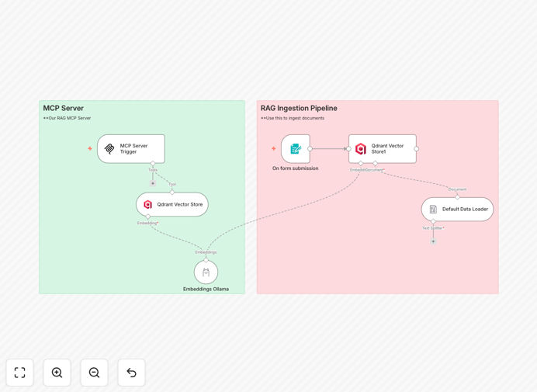Click the output connector of Qdrant Vector Store1
The image size is (537, 392).
[x=417, y=149]
